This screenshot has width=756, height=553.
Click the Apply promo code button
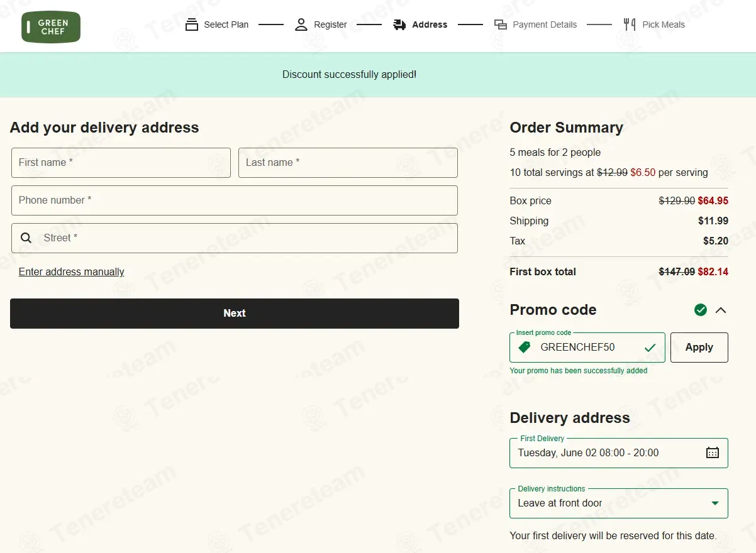pyautogui.click(x=699, y=348)
